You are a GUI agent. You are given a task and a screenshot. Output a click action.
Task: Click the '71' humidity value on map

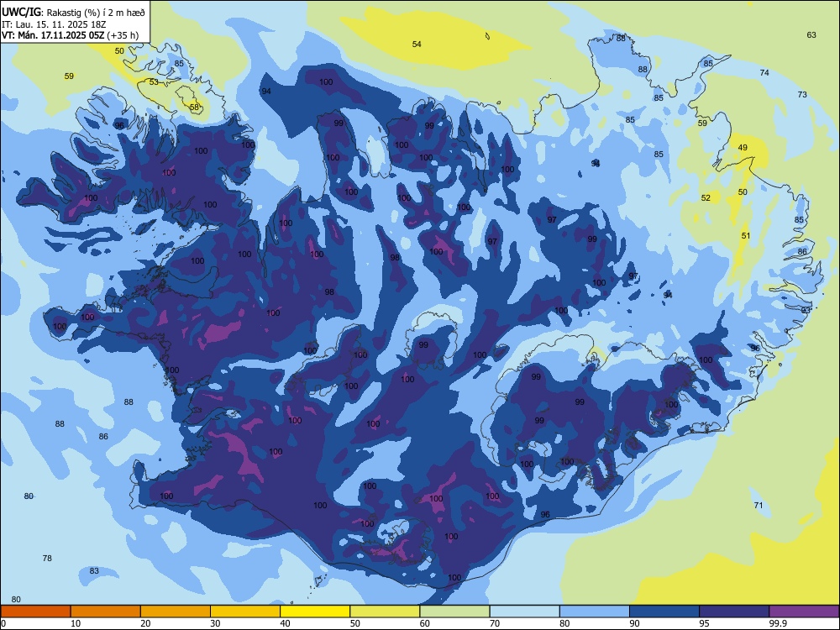758,505
